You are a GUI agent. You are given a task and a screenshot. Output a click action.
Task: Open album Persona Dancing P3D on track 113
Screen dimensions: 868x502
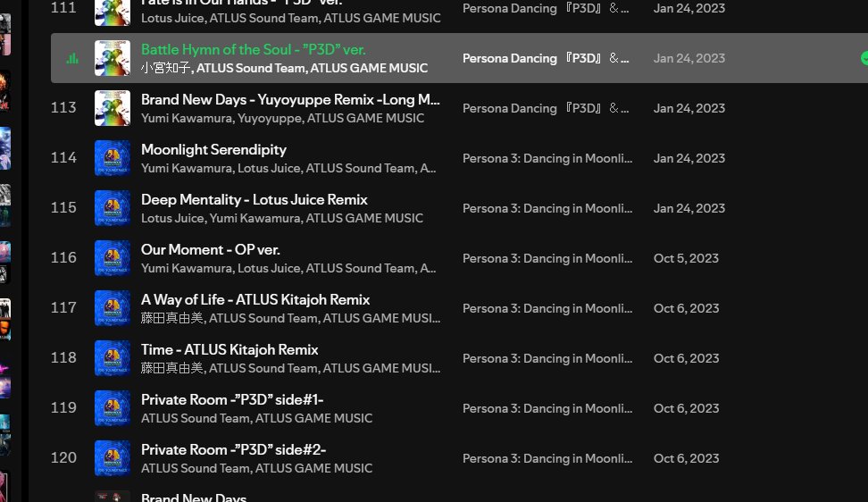point(546,108)
